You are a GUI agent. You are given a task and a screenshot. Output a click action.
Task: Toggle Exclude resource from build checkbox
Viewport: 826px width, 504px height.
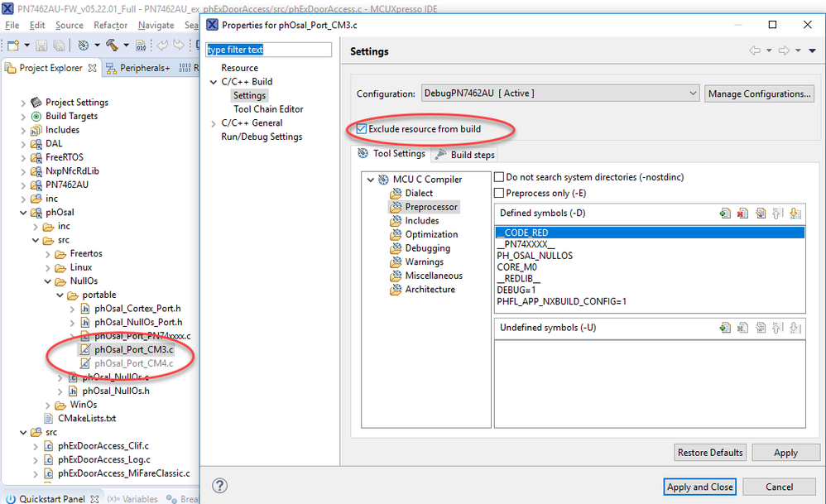362,129
